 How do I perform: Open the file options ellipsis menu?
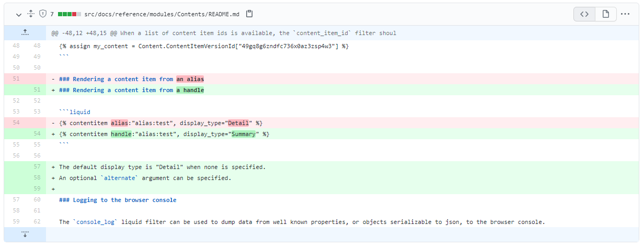pos(625,14)
